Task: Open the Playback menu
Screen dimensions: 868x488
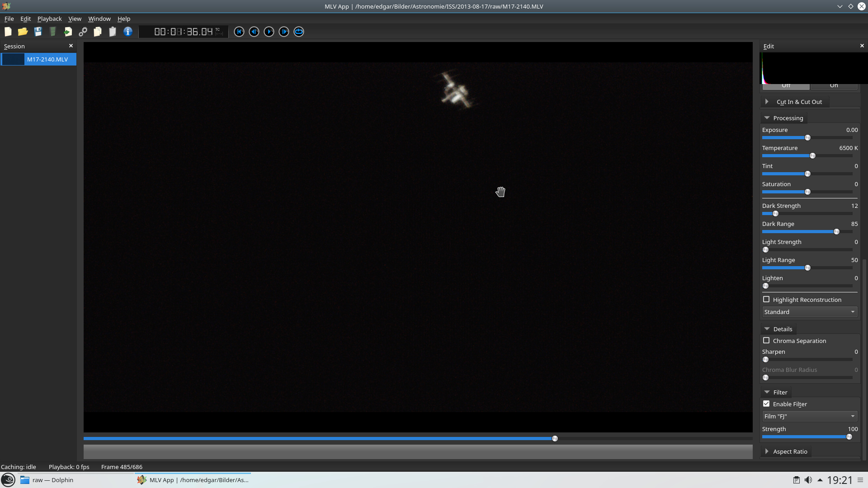Action: (49, 19)
